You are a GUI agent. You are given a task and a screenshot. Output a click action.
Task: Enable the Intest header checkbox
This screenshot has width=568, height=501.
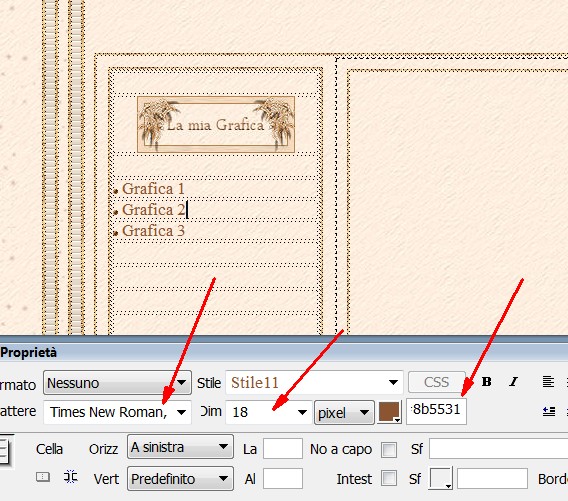[x=389, y=478]
